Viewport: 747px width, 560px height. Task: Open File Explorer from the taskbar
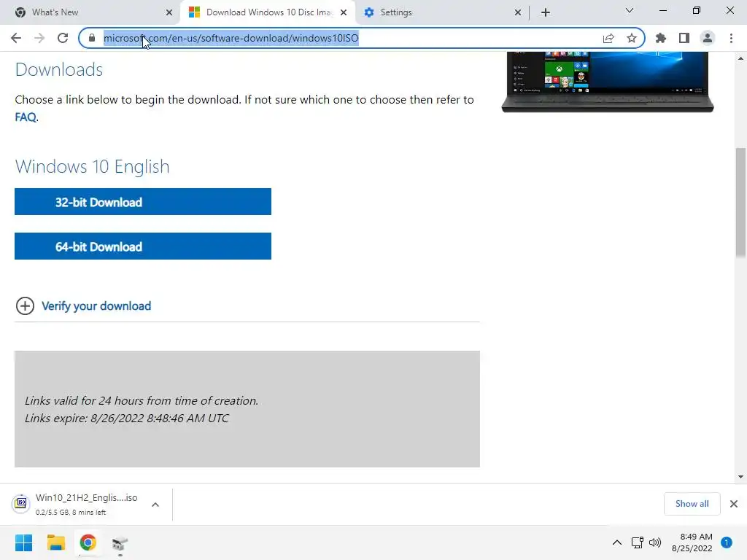pyautogui.click(x=56, y=542)
